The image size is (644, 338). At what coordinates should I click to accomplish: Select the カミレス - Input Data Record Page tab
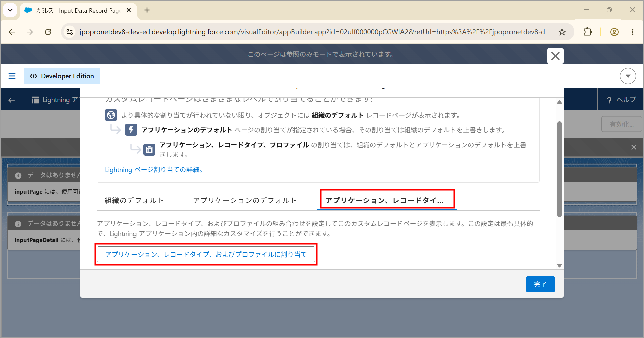78,11
